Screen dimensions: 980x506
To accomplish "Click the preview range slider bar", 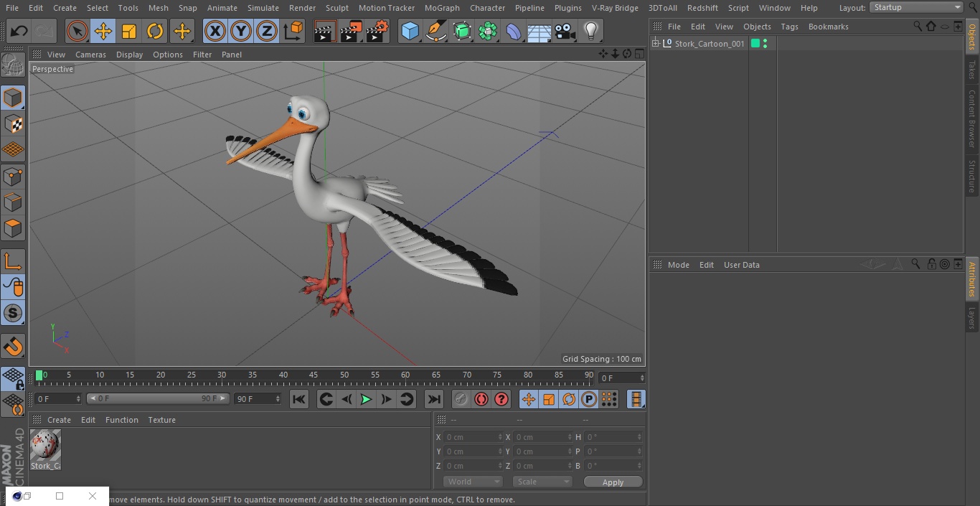I will pyautogui.click(x=157, y=398).
